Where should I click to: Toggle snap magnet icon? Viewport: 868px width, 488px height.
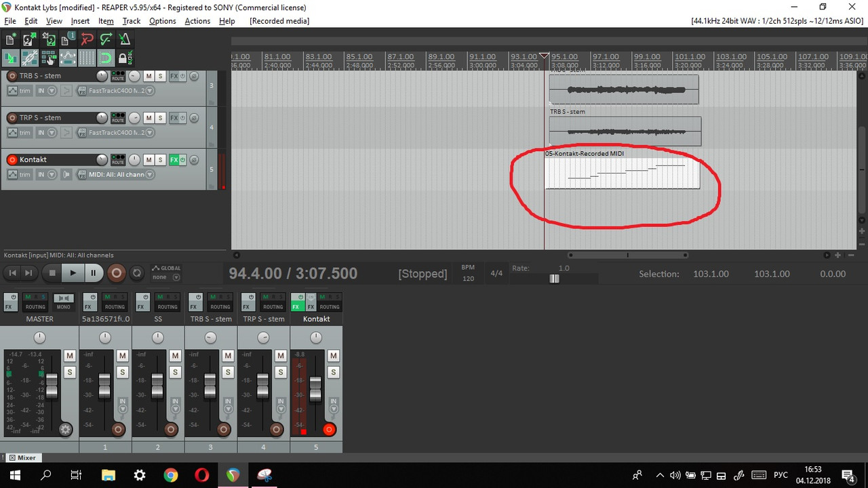(x=106, y=58)
